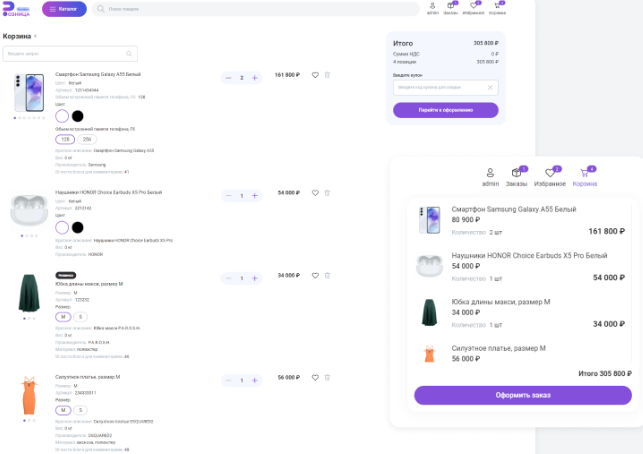Delete Samsung Galaxy A55 from cart
The width and height of the screenshot is (643, 454).
327,75
